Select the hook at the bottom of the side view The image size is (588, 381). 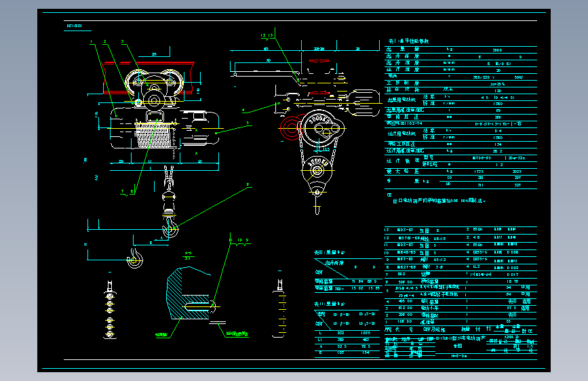click(x=317, y=204)
